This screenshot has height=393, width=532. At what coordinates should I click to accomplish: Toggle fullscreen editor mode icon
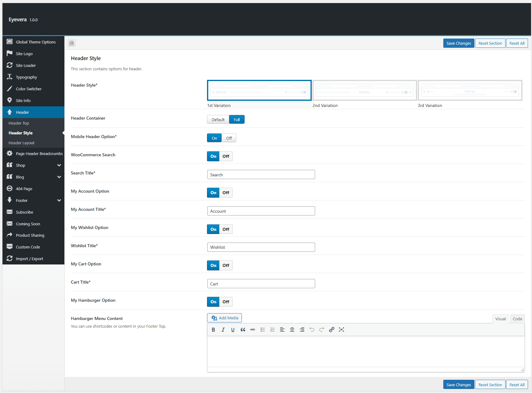(x=341, y=330)
